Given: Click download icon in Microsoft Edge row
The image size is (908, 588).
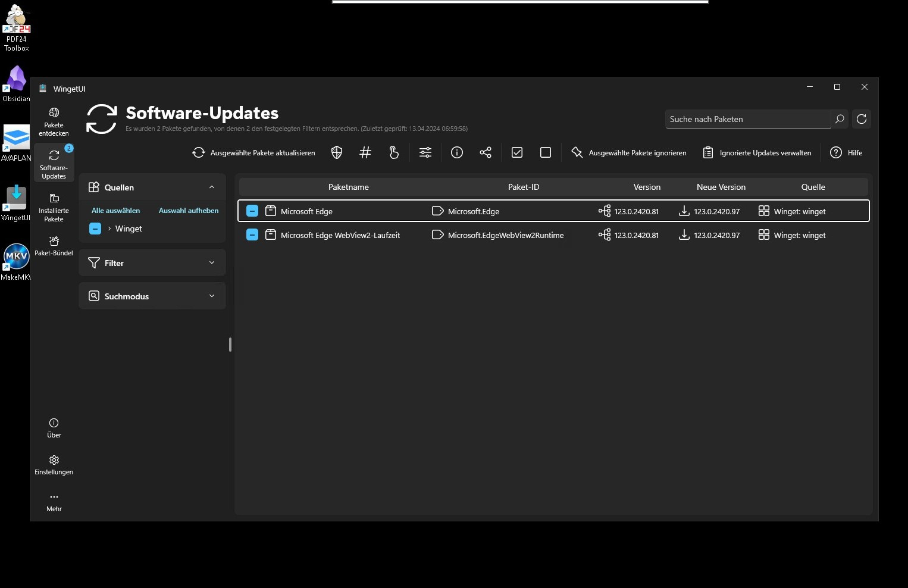Looking at the screenshot, I should [684, 211].
